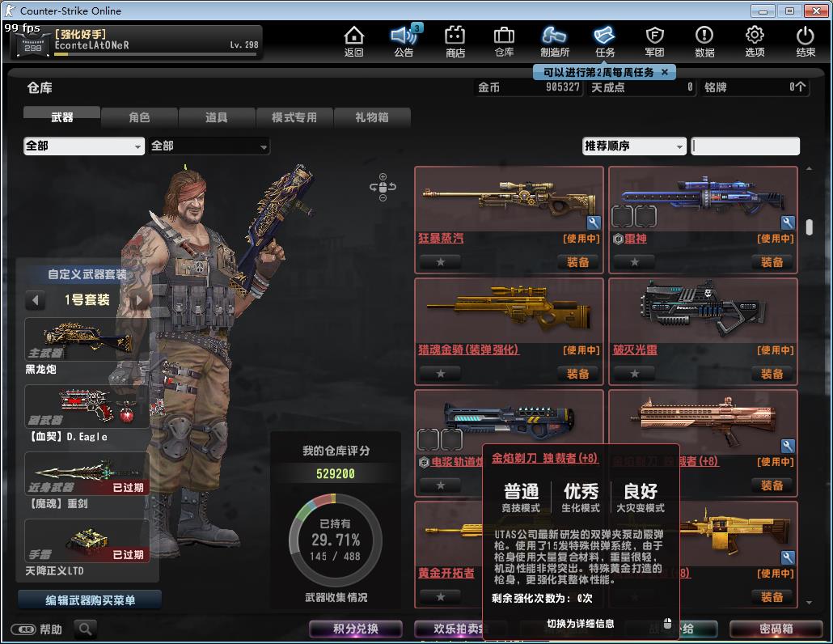Open the first 全部 category dropdown

84,146
